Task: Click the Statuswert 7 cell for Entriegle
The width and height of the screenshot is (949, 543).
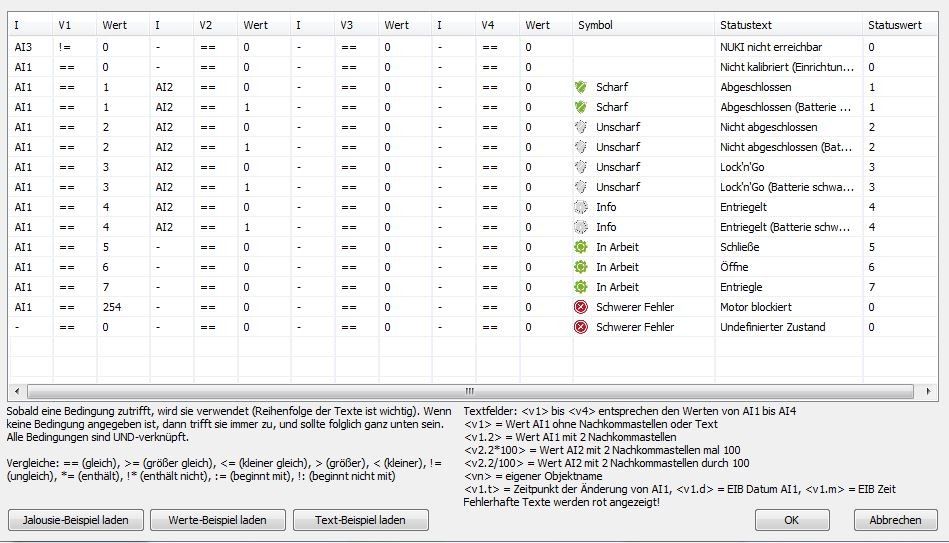Action: click(872, 287)
